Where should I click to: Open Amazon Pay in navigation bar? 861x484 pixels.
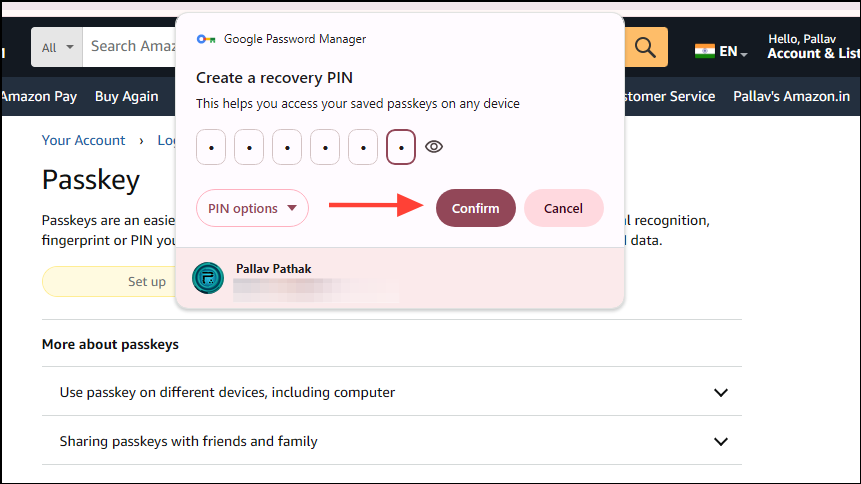[x=38, y=96]
